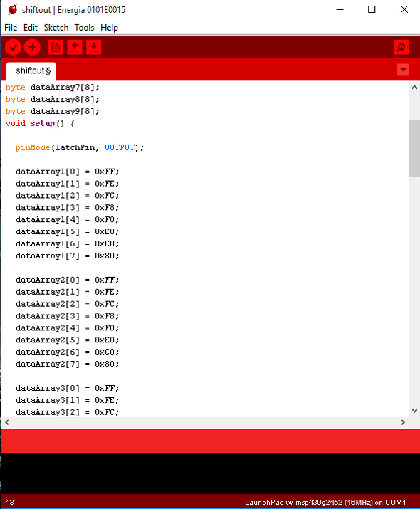Click line 'dataArray2[2] = 0xFC;'

pyautogui.click(x=68, y=304)
